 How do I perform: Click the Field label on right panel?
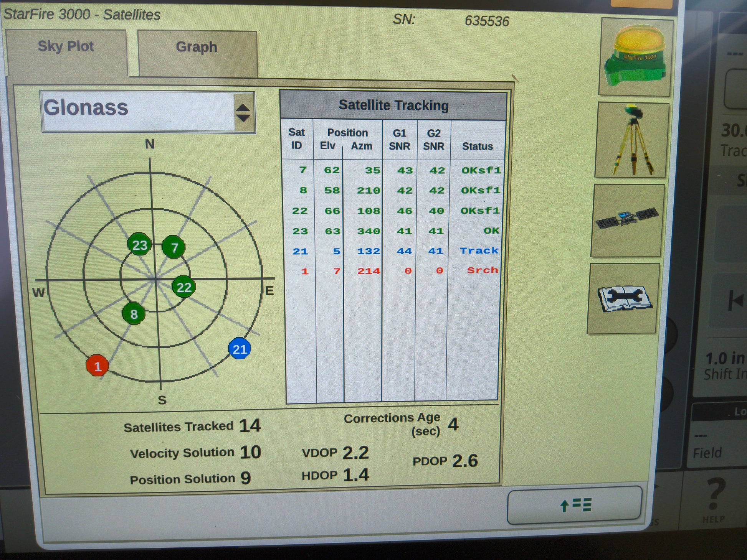coord(707,453)
